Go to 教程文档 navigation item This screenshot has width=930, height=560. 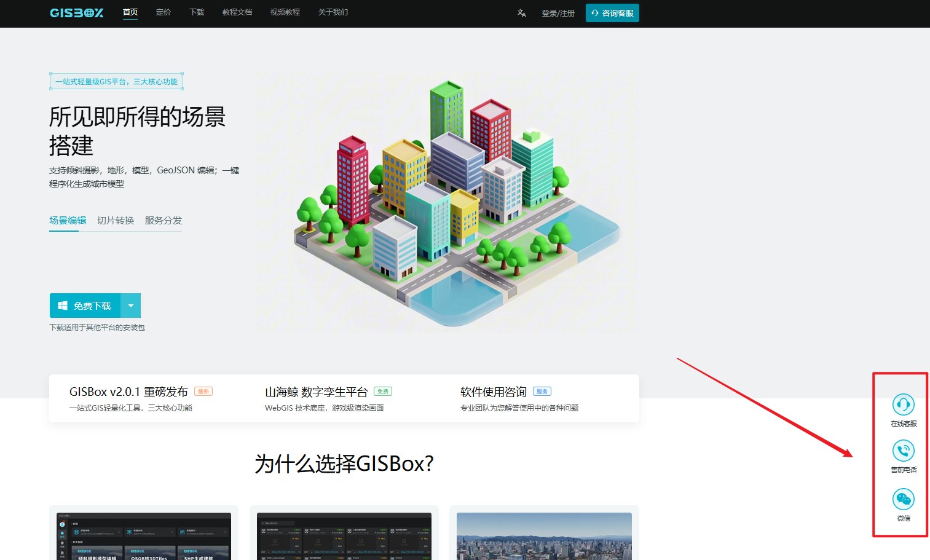[237, 12]
